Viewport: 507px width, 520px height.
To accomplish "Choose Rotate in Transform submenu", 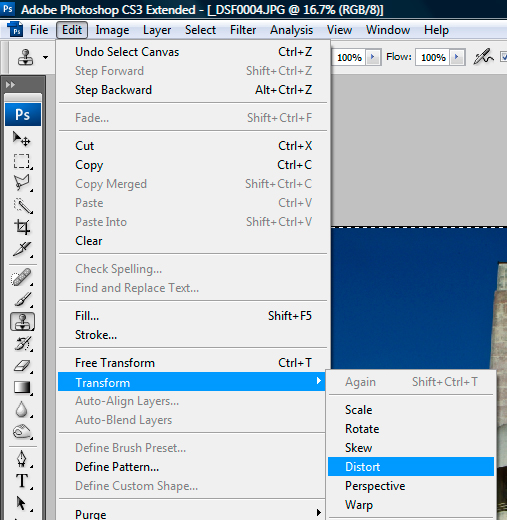I will (x=411, y=429).
